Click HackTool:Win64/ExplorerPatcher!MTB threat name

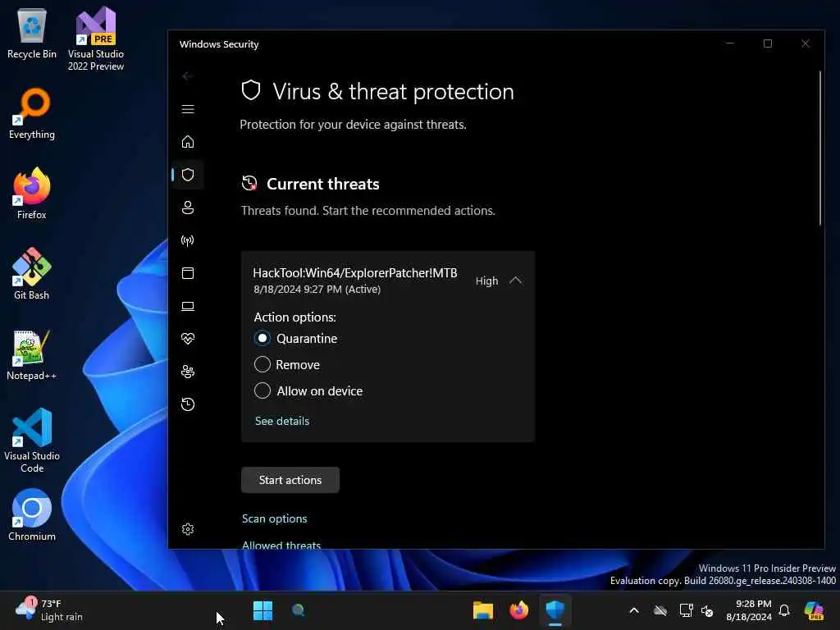coord(354,272)
